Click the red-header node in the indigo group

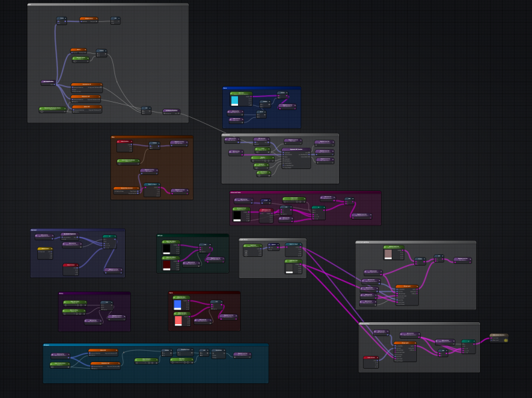[71, 265]
